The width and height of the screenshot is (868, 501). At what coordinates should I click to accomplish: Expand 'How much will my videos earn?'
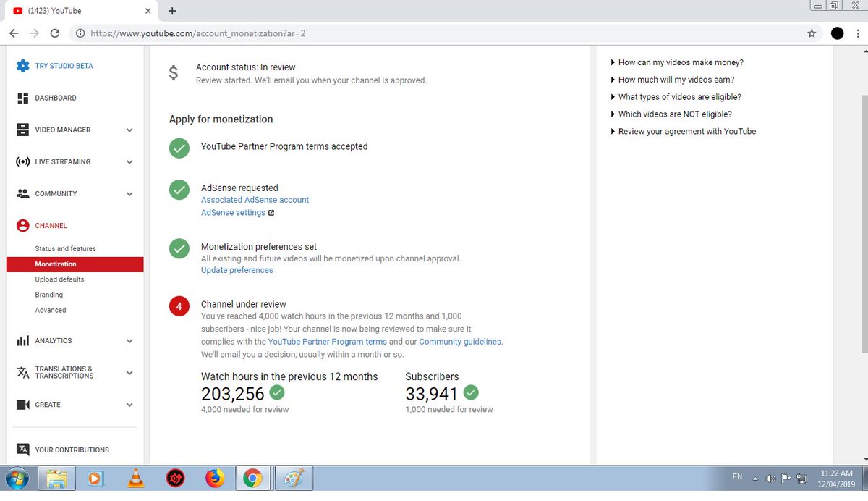pyautogui.click(x=673, y=80)
